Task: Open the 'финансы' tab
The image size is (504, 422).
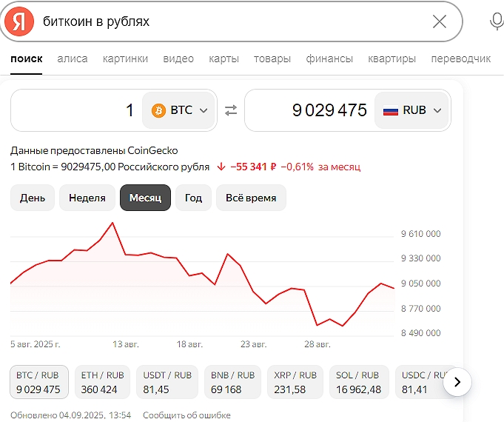Action: (x=329, y=59)
